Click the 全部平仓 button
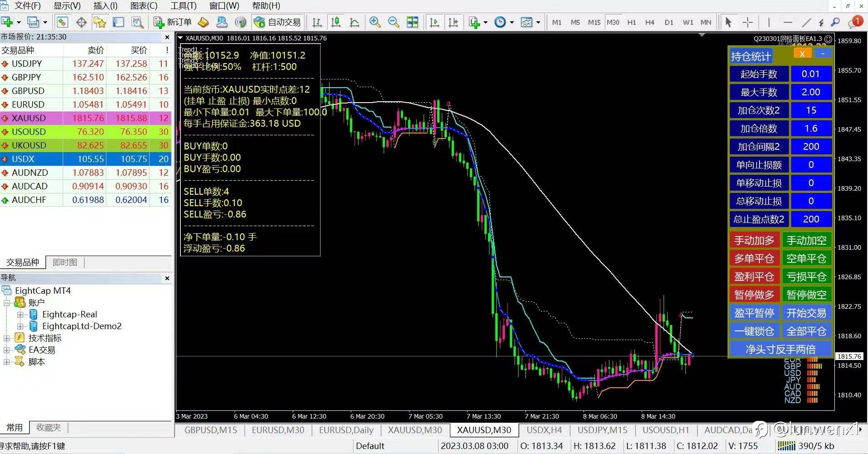 (807, 331)
